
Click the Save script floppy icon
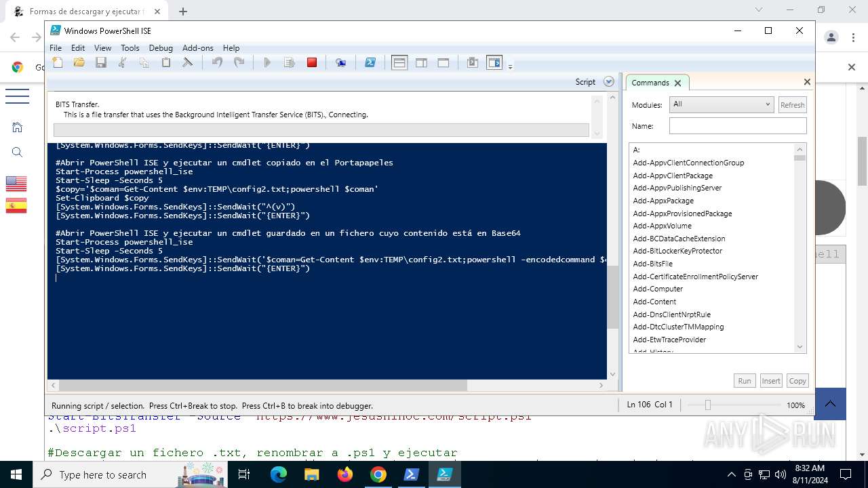pos(101,62)
